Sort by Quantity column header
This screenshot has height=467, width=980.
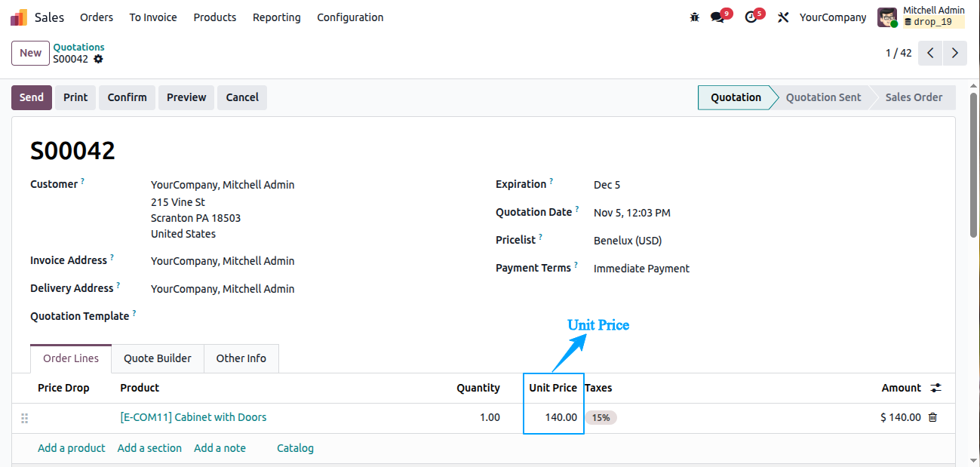(x=478, y=388)
